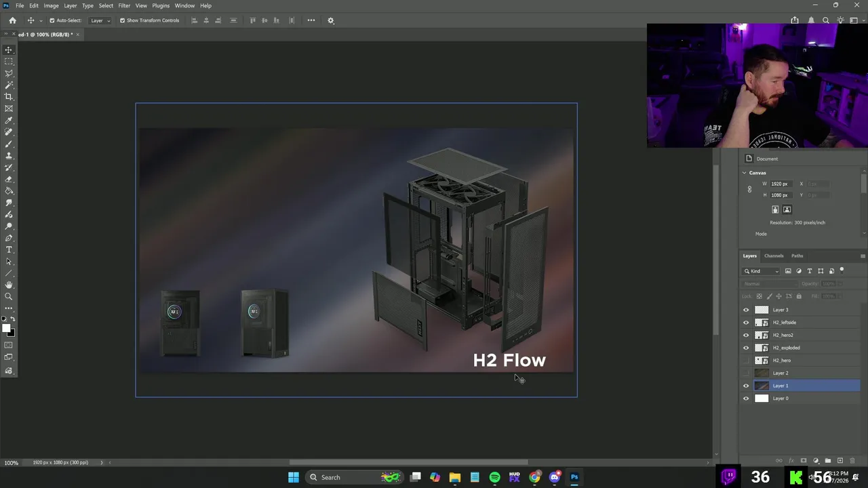868x488 pixels.
Task: Open the Filter menu
Action: pyautogui.click(x=124, y=5)
